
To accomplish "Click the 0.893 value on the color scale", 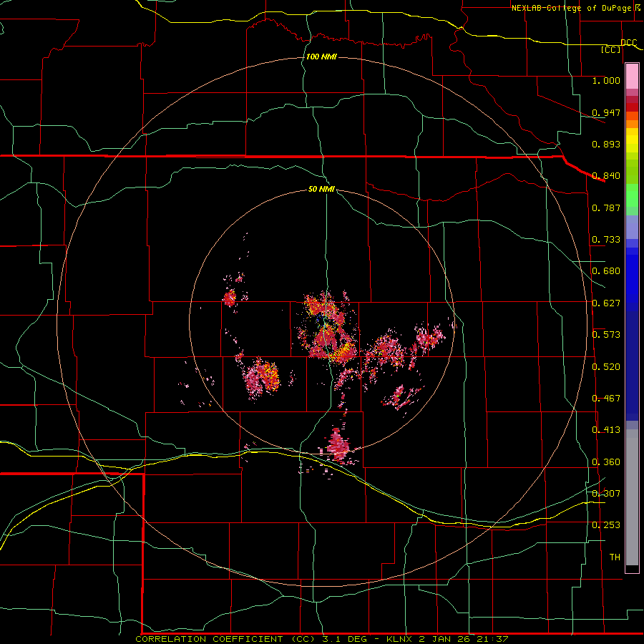I will pyautogui.click(x=606, y=144).
